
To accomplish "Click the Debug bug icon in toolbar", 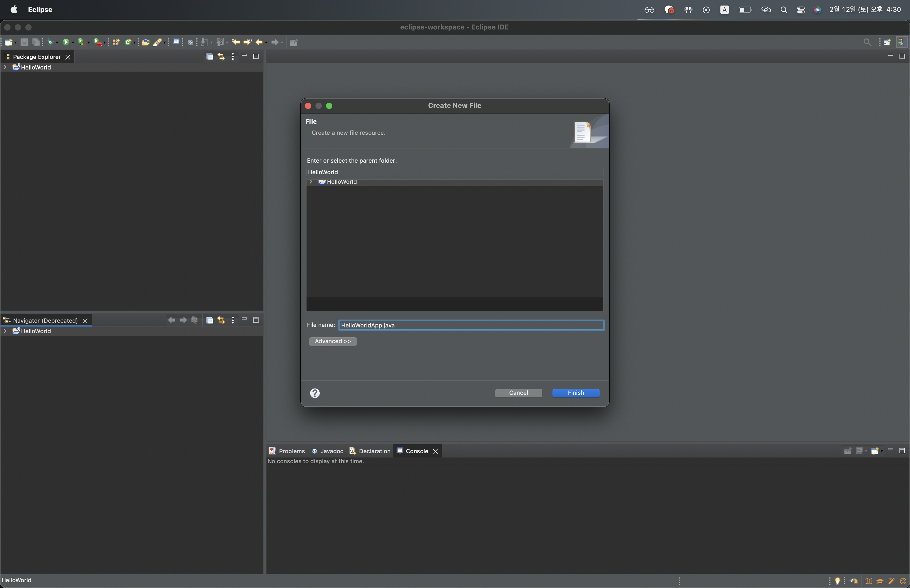I will click(50, 42).
